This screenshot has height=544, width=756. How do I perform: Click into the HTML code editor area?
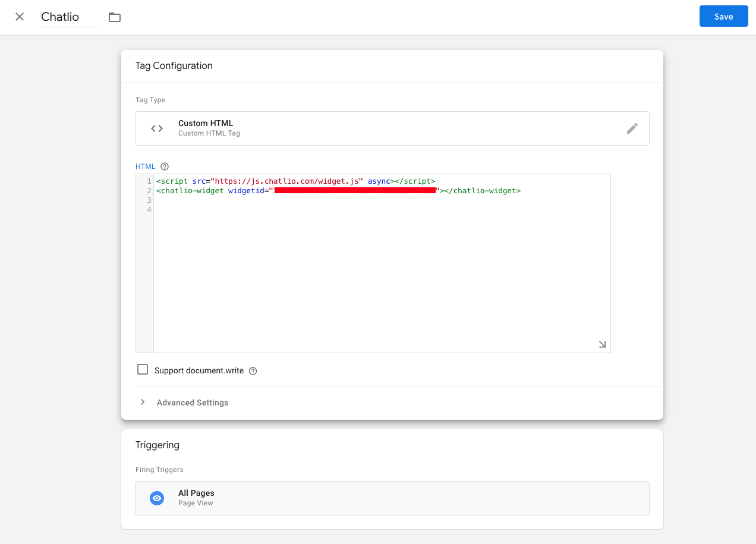382,263
